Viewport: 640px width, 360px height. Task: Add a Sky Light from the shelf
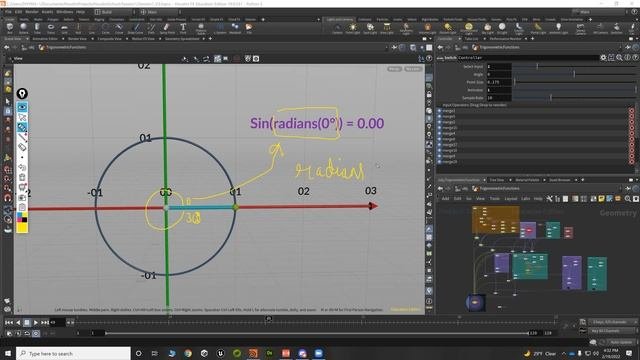click(x=487, y=29)
